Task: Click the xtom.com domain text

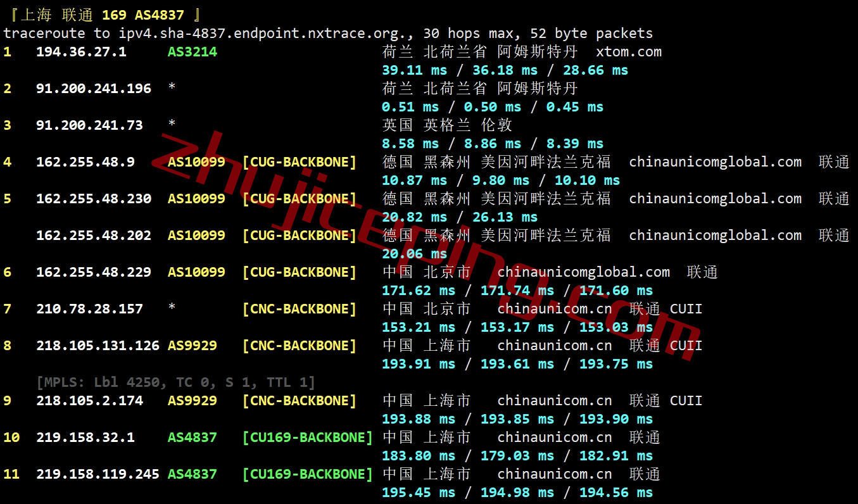Action: (629, 52)
